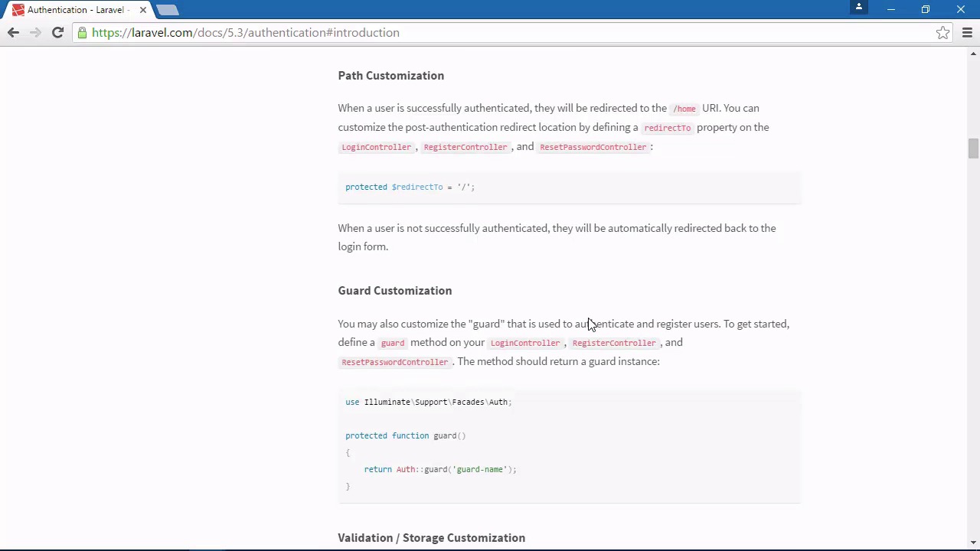Click the protected $redirectTo code line

(410, 187)
